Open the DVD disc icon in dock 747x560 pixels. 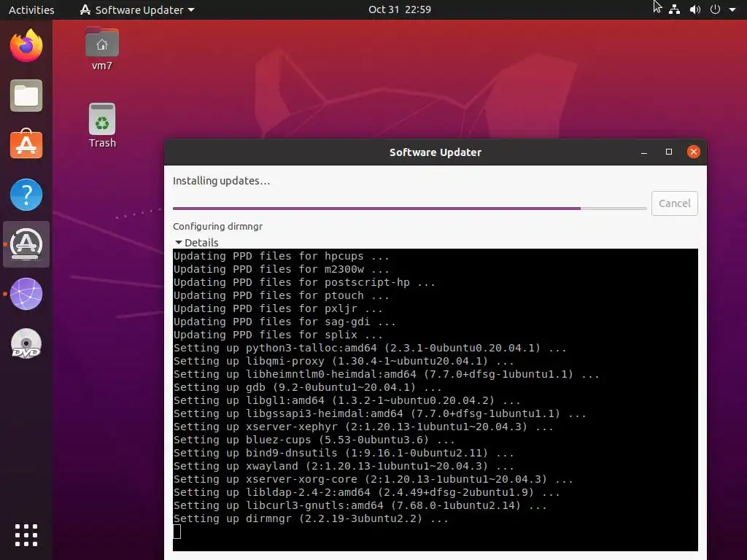tap(26, 343)
